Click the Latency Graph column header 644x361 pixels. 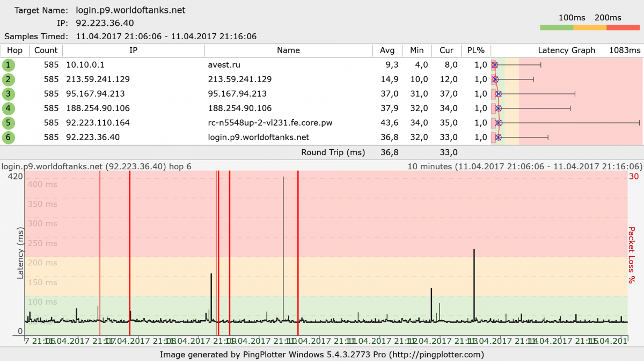point(567,50)
